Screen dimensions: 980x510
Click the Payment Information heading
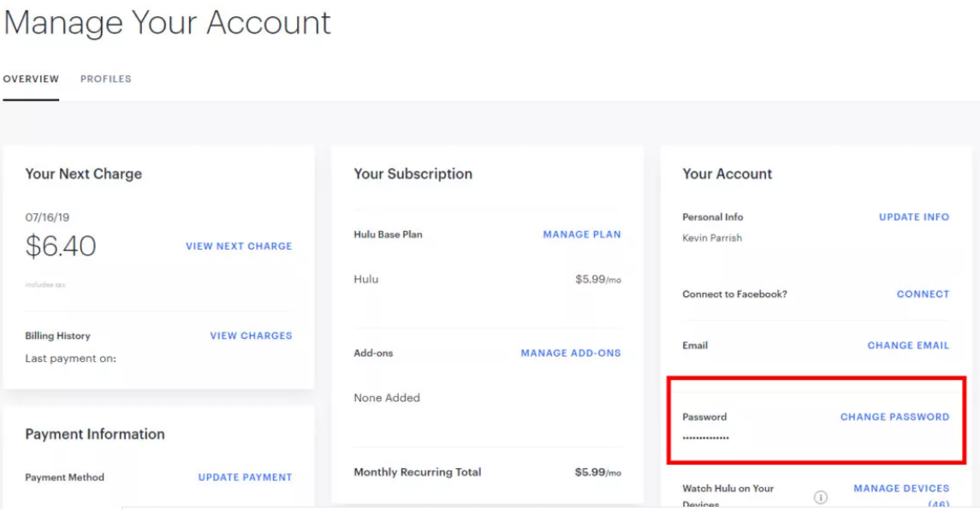[x=95, y=435]
